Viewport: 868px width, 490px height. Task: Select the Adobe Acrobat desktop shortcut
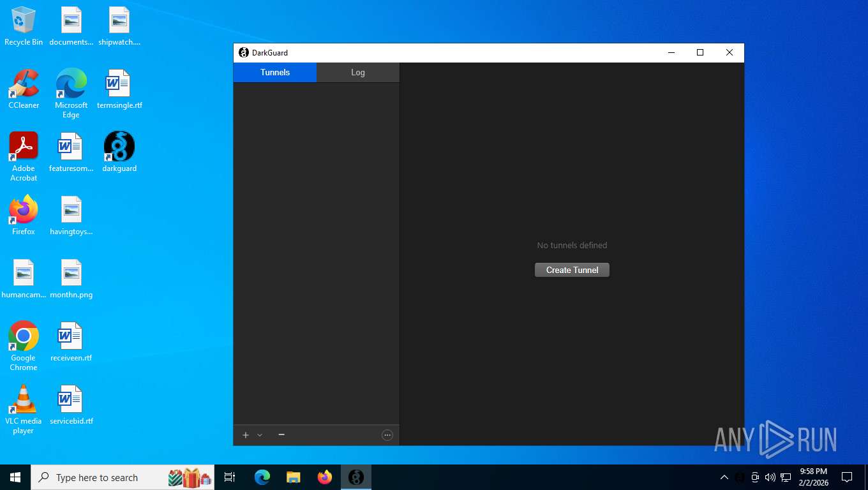coord(24,157)
